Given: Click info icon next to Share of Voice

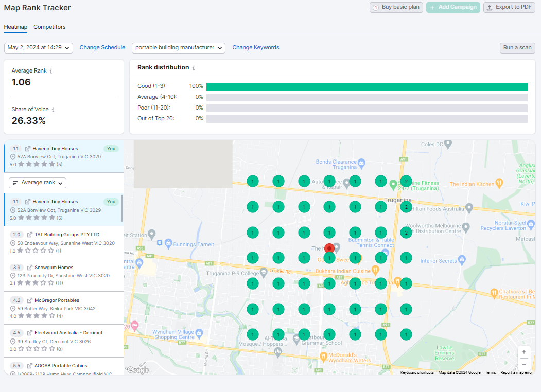Looking at the screenshot, I should 53,110.
